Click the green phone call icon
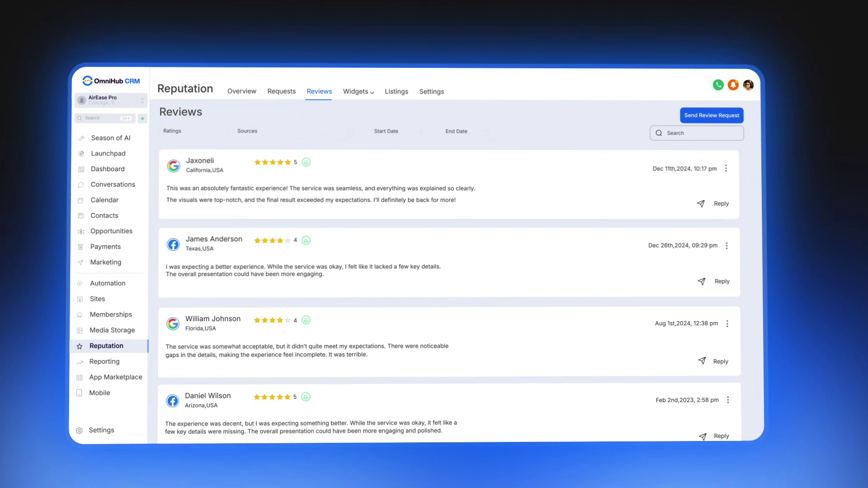This screenshot has height=488, width=868. pos(718,85)
